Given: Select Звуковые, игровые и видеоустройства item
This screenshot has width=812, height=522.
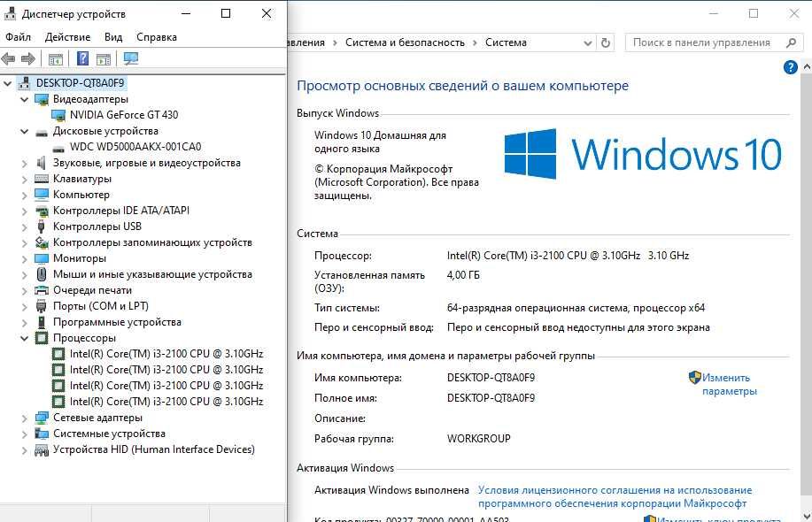Looking at the screenshot, I should click(147, 163).
